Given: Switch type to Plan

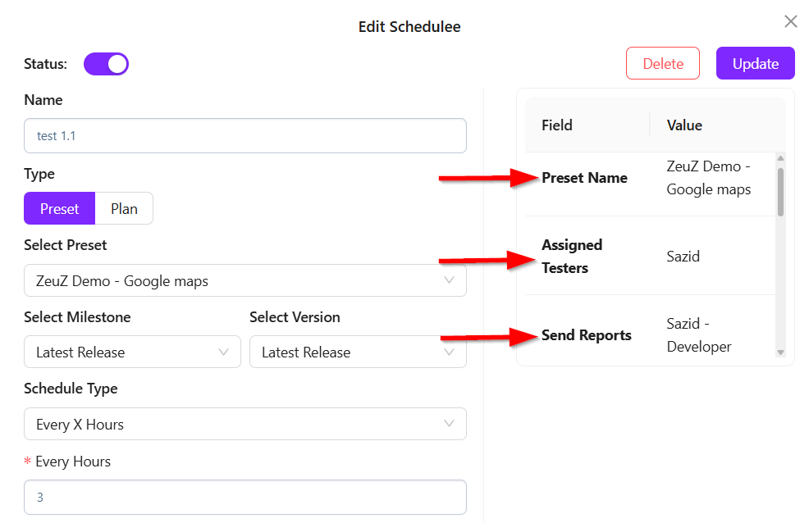Looking at the screenshot, I should pos(124,208).
